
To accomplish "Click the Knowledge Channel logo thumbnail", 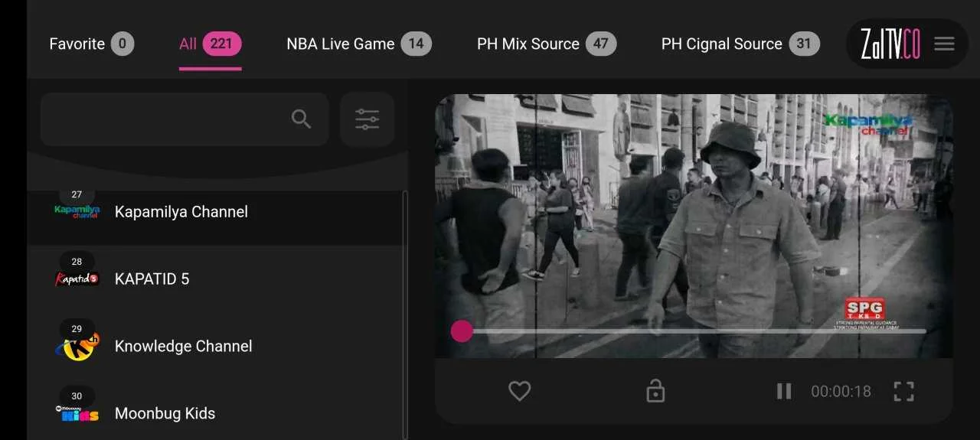I will point(77,347).
